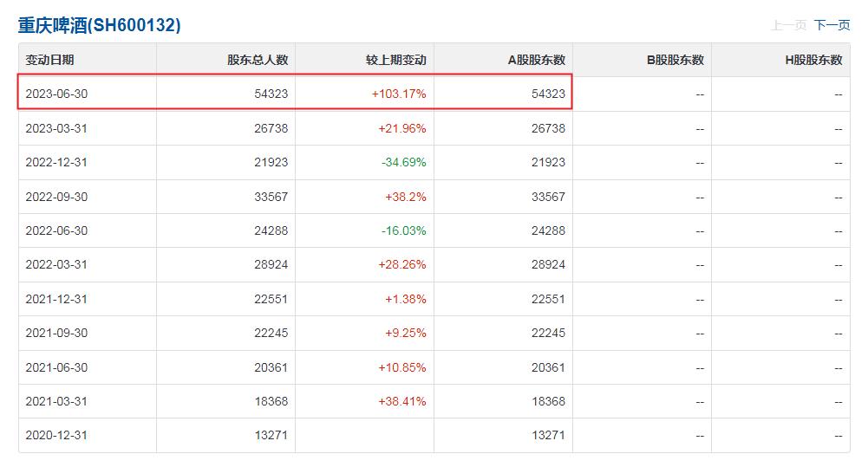Select the +9.25% change value
The width and height of the screenshot is (868, 467).
point(405,333)
